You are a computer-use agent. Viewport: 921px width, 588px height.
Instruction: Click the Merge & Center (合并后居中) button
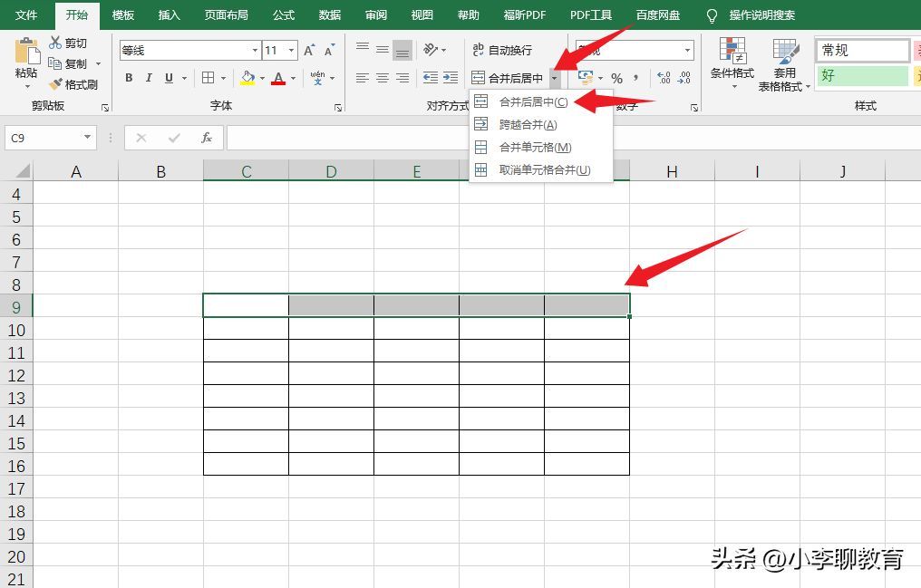[x=508, y=77]
